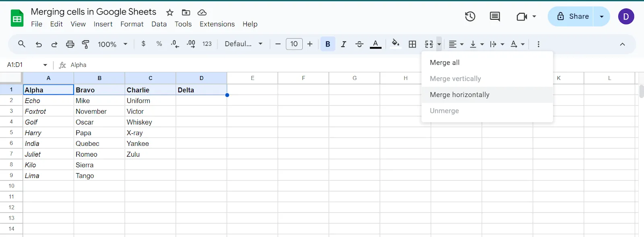Print the spreadsheet
Viewport: 644px width, 237px height.
click(70, 44)
